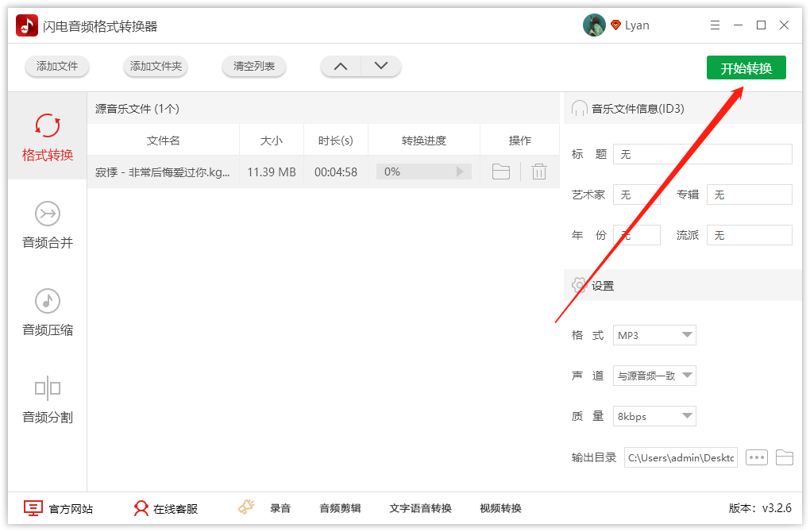Screen dimensions: 810x532
Task: Move file up with up arrow
Action: (x=341, y=66)
